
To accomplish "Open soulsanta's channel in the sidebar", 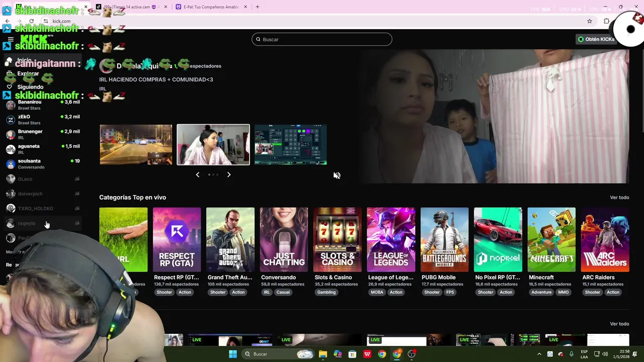I will [x=43, y=164].
